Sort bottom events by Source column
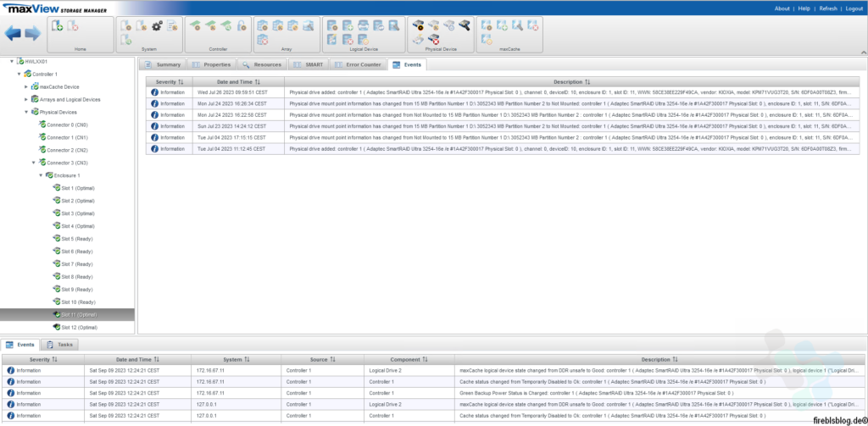This screenshot has width=868, height=426. pos(323,360)
